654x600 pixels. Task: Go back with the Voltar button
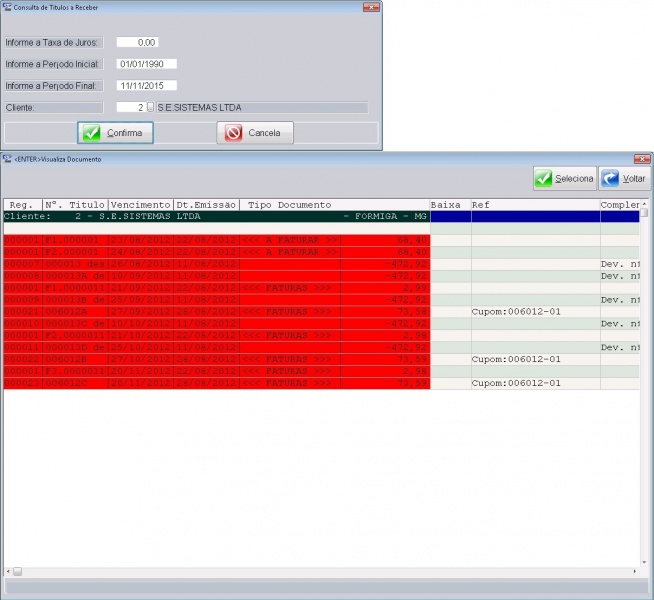pos(624,178)
